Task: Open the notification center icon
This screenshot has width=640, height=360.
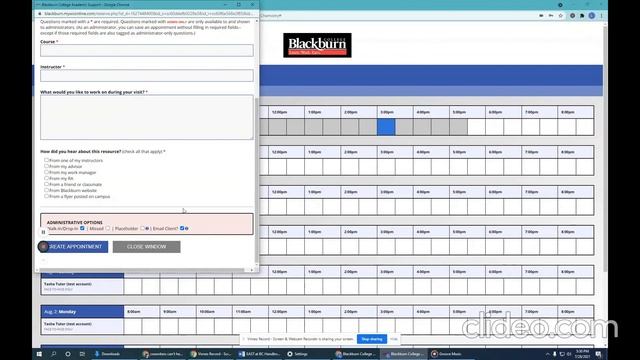Action: (x=598, y=354)
